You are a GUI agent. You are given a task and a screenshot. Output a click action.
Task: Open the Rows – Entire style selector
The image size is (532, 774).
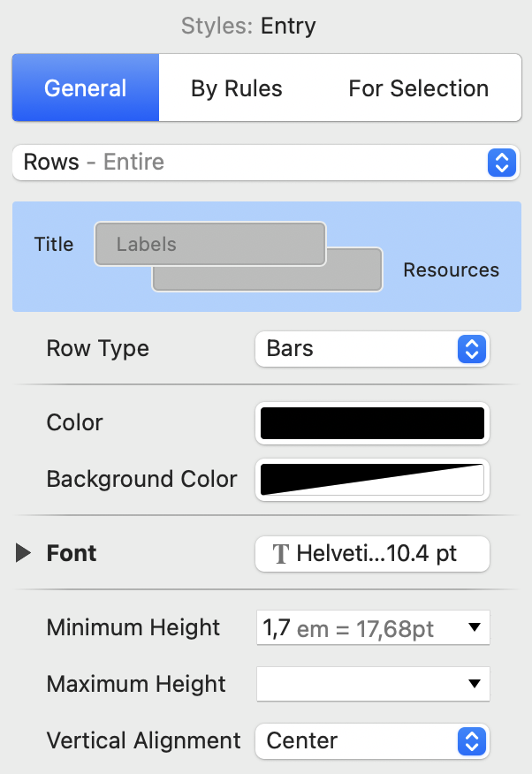pyautogui.click(x=265, y=163)
